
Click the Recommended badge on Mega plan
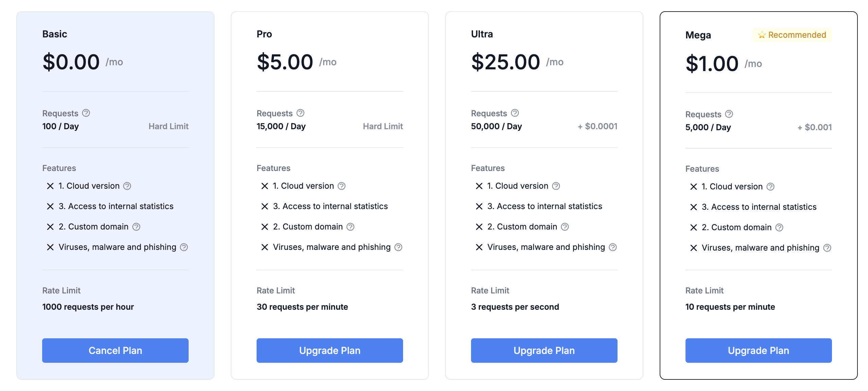[x=792, y=35]
